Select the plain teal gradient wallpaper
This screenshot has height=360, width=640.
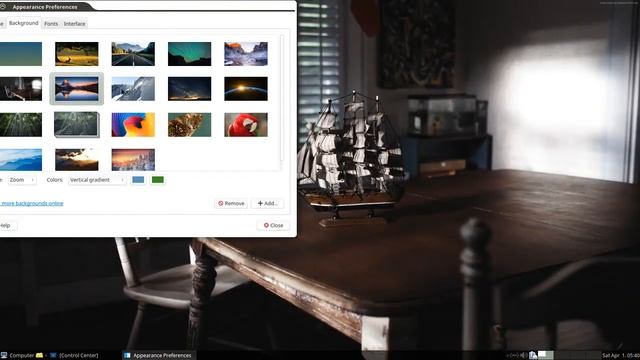coord(20,54)
